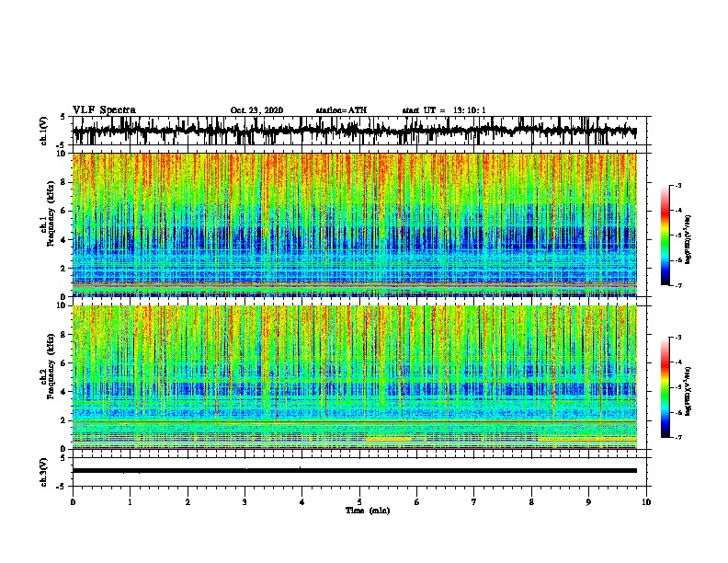Click the time axis tick "1"
Screen dimensions: 728x563
click(x=130, y=502)
